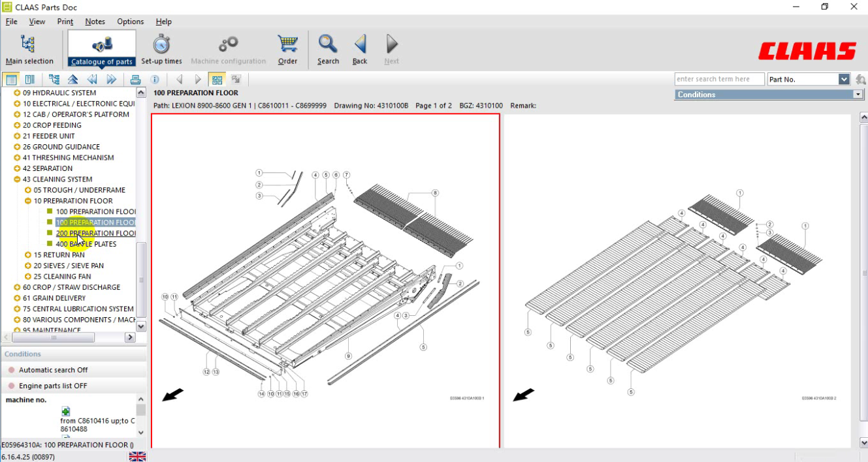Open Set-up times stopwatch tool
Screen dimensions: 868x462
(x=161, y=50)
